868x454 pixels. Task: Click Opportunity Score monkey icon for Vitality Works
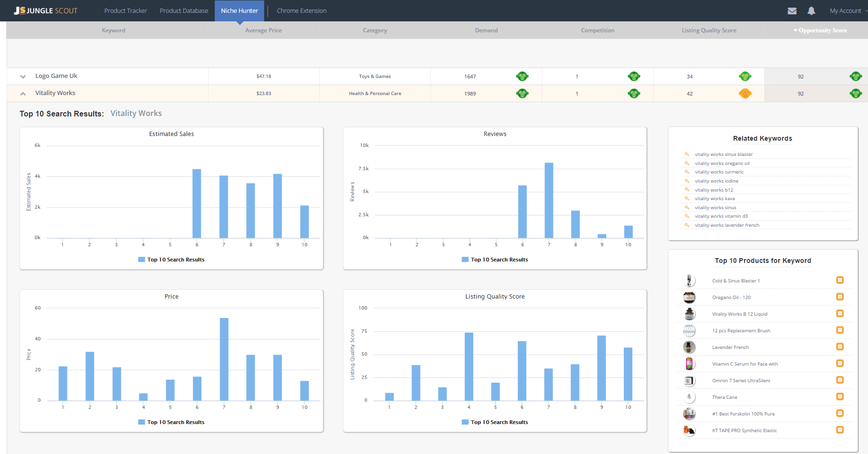(x=856, y=93)
